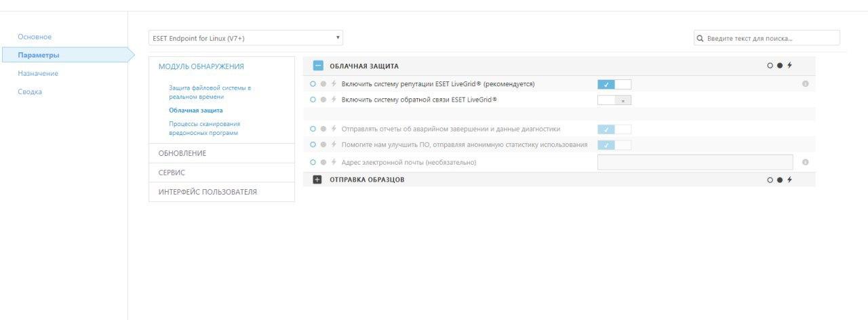
Task: Click filled dot icon on LiveGrid feedback system row
Action: coord(323,100)
